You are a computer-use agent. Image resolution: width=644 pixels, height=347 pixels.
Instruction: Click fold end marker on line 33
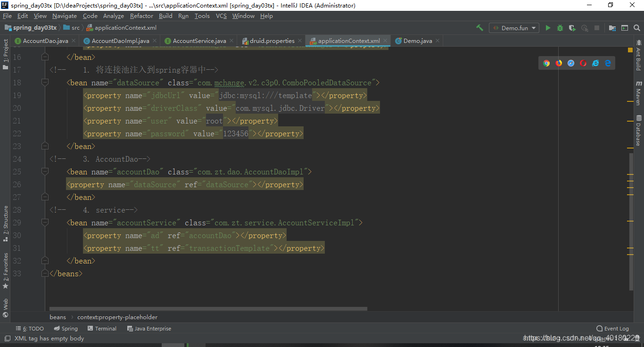pos(45,273)
